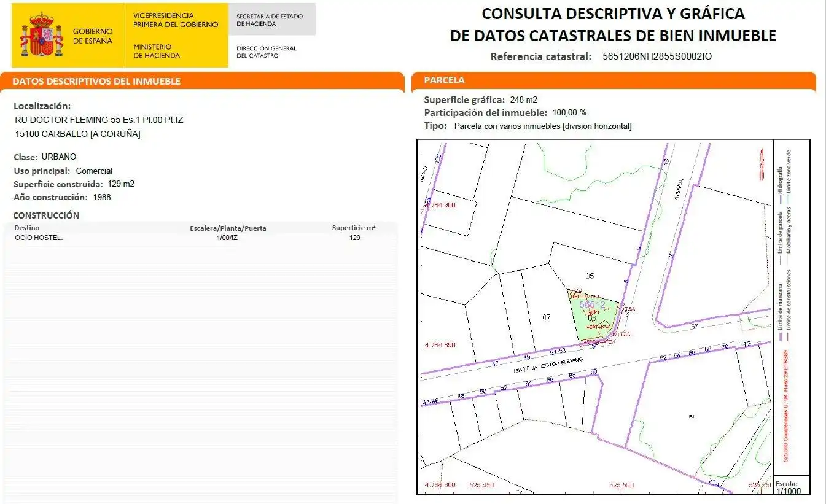
Task: Click coordinate label "4.784.850" on the map
Action: (440, 345)
